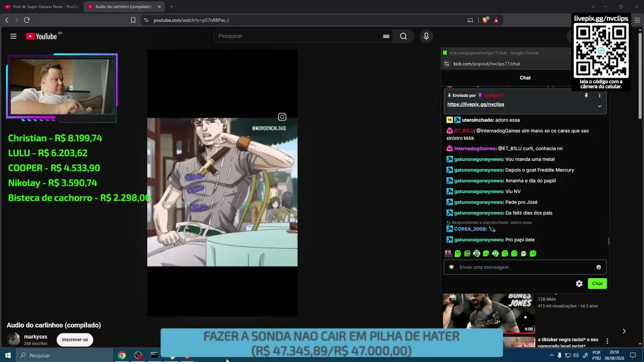Open options for tiktoker video suggestion

pyautogui.click(x=607, y=341)
